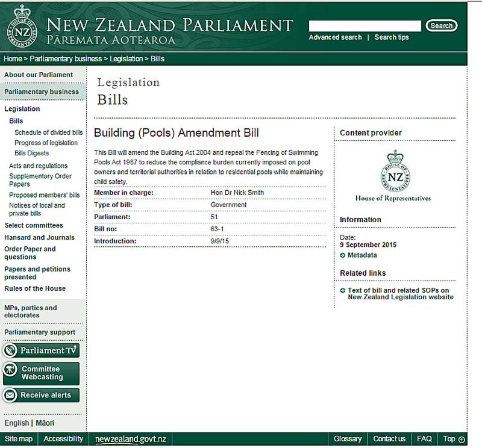This screenshot has width=482, height=448.
Task: Go to Home in breadcrumb
Action: point(13,58)
